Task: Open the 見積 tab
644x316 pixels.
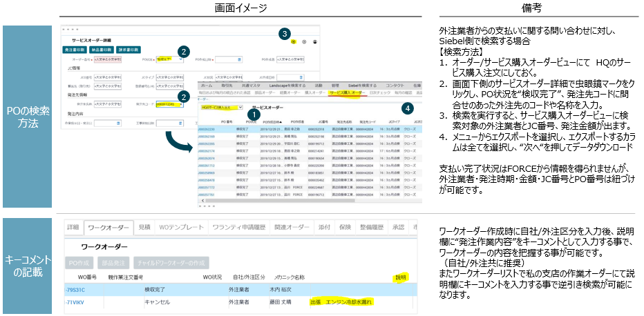Action: (144, 227)
